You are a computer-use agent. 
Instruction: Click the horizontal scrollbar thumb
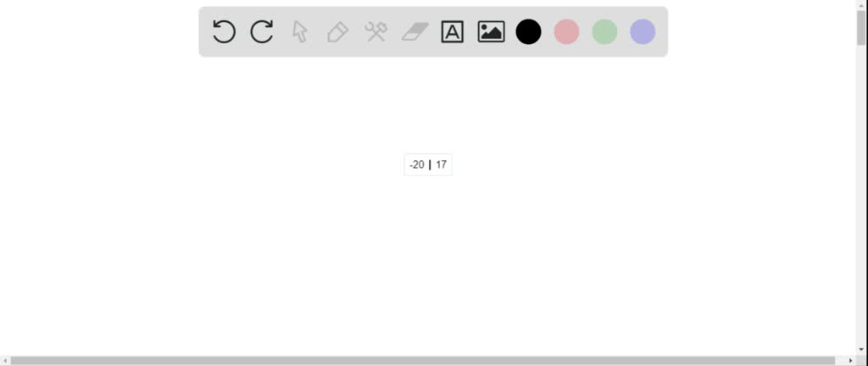422,360
